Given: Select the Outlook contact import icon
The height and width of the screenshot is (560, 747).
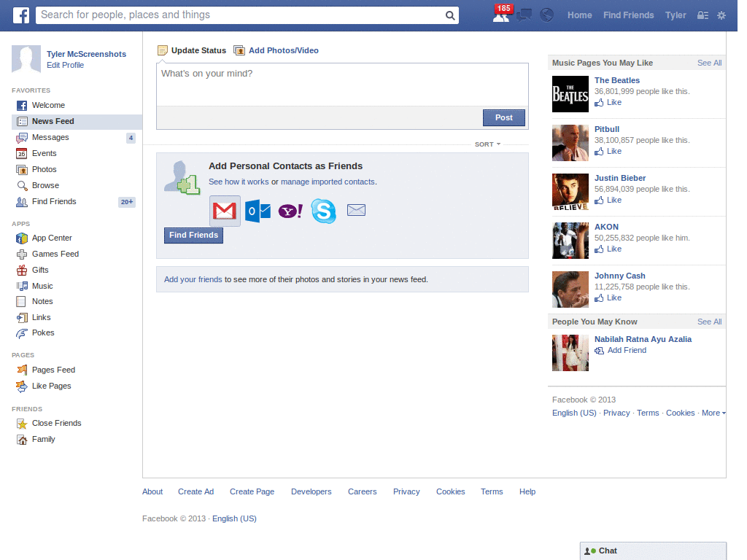Looking at the screenshot, I should [258, 211].
